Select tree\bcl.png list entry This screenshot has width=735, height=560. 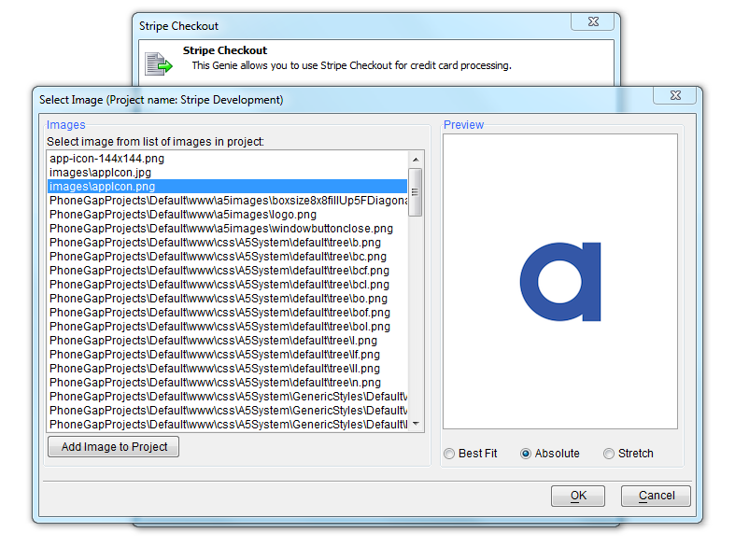click(228, 285)
